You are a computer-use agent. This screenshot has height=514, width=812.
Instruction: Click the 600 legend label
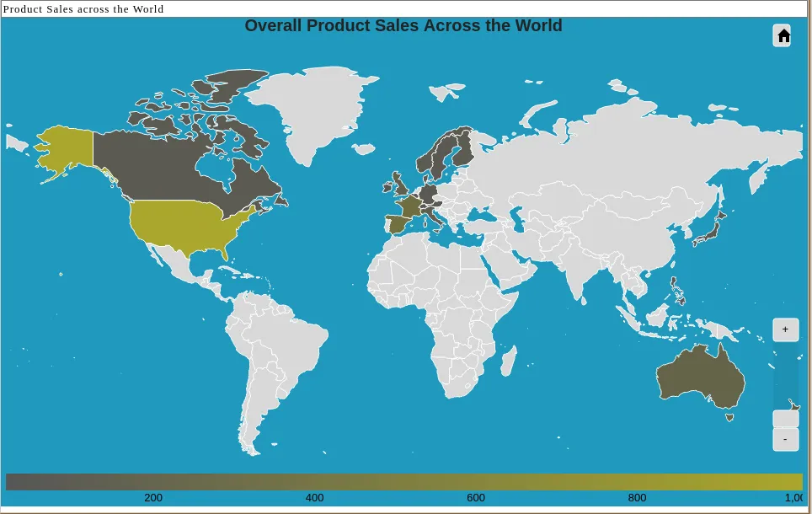click(x=476, y=498)
